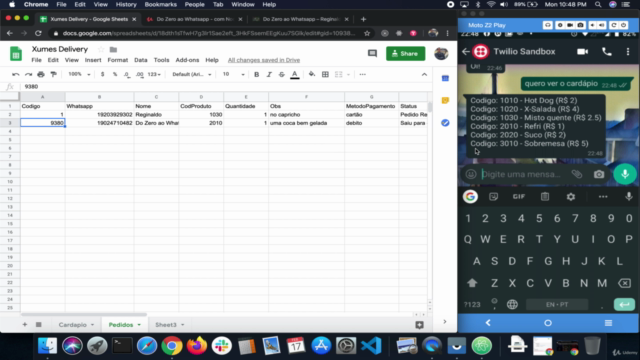Screen dimensions: 640x360
Task: Format cell as currency
Action: tap(102, 74)
